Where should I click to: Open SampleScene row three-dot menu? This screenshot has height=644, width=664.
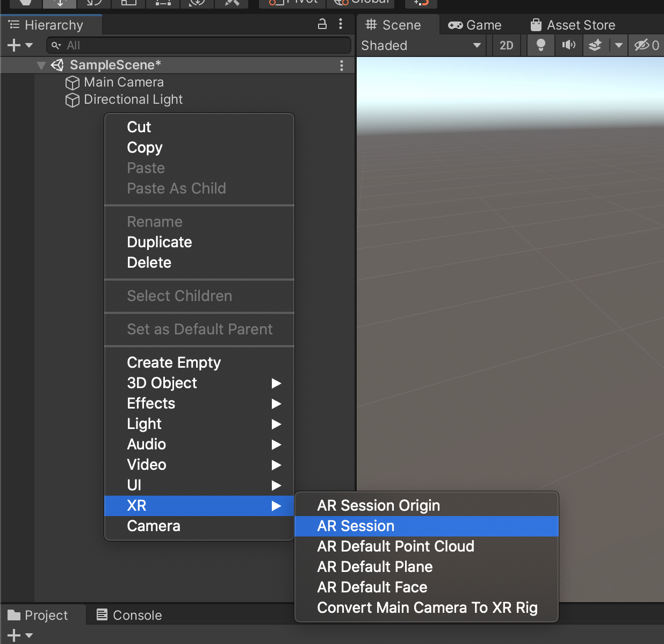point(342,66)
